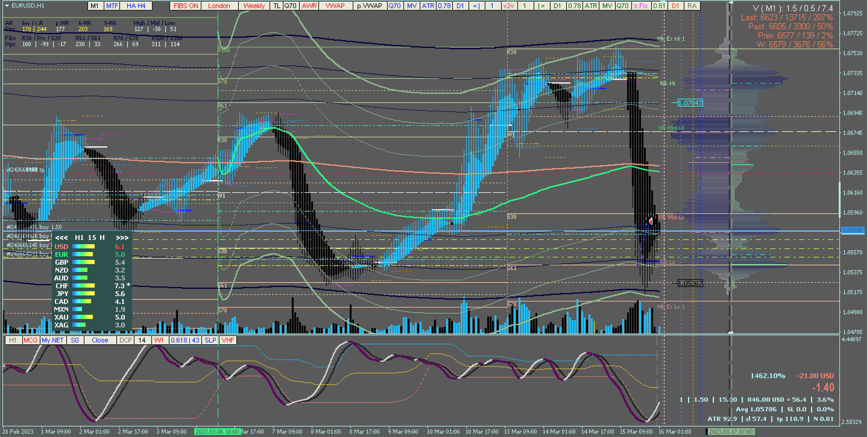Select the London session button

click(219, 6)
